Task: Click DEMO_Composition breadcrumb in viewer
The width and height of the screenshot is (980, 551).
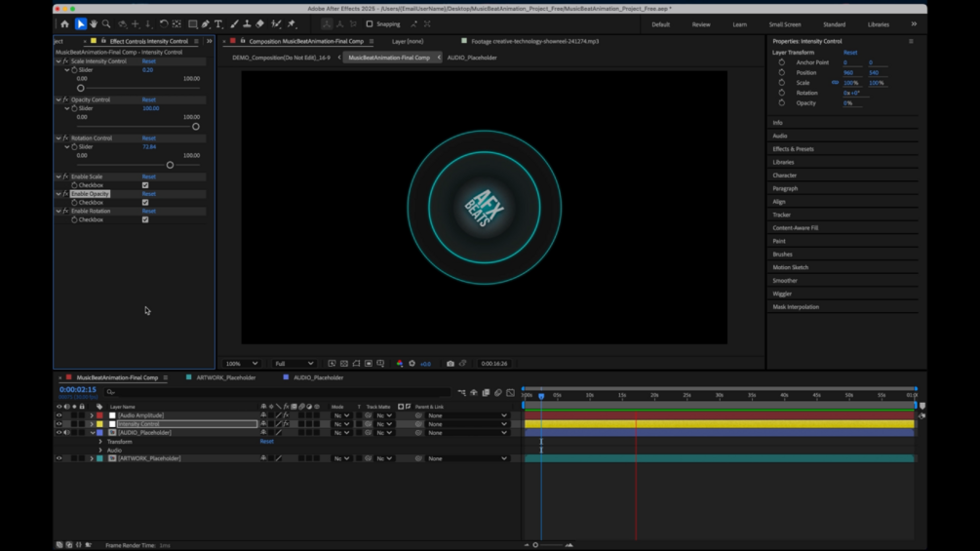Action: (x=281, y=58)
